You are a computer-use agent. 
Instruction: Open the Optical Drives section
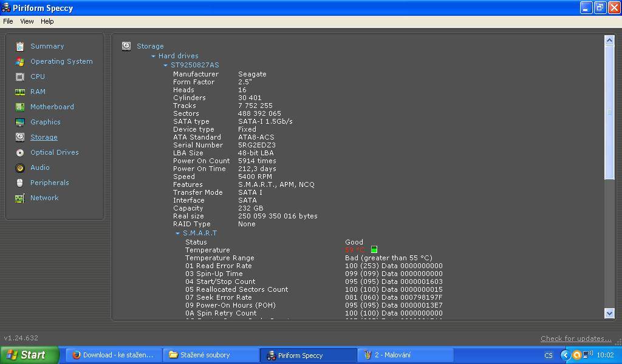pos(54,152)
